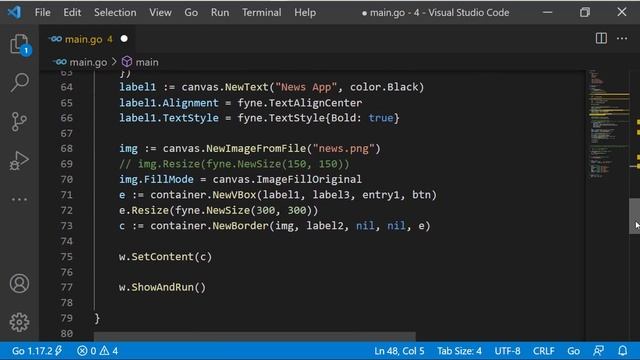Click the feedback icon in status bar

(x=598, y=351)
